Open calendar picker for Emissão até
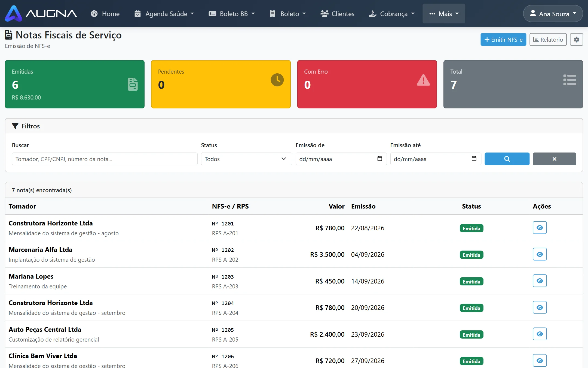This screenshot has height=368, width=588. [x=474, y=159]
